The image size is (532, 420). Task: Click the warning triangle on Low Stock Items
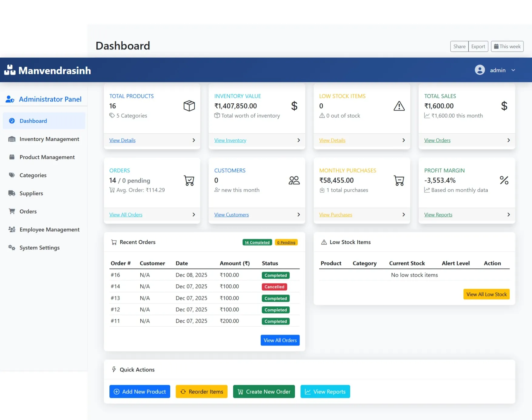399,106
